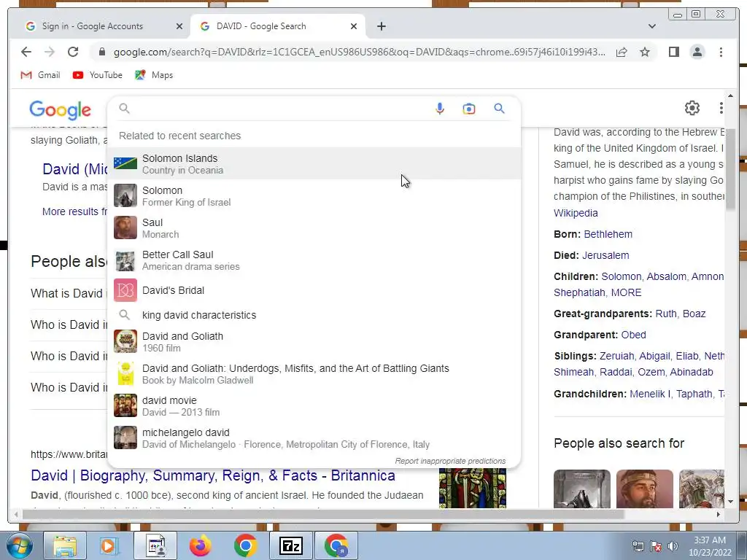Launch Firefox from the taskbar
The image size is (747, 560).
click(200, 545)
